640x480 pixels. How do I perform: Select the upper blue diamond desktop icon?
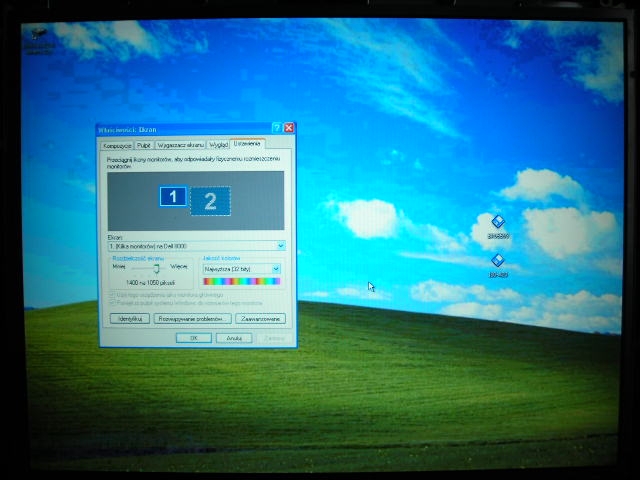pyautogui.click(x=498, y=227)
